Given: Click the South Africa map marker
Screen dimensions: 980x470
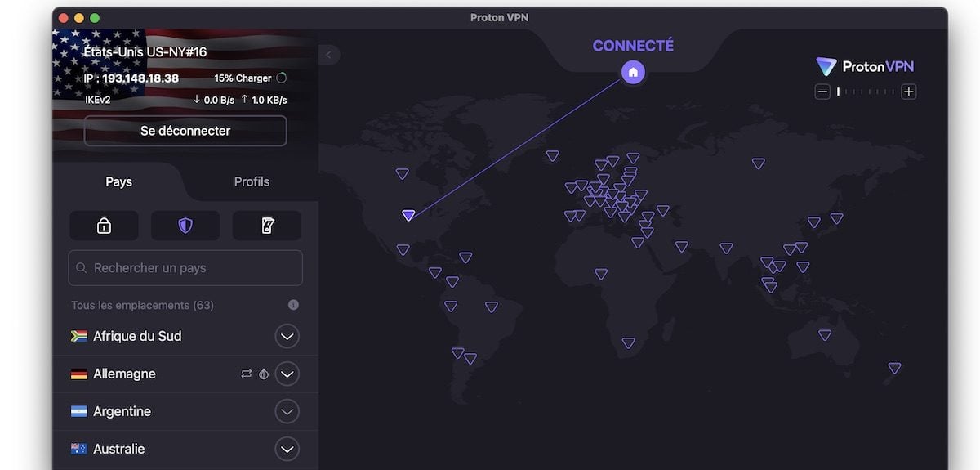Looking at the screenshot, I should (628, 343).
